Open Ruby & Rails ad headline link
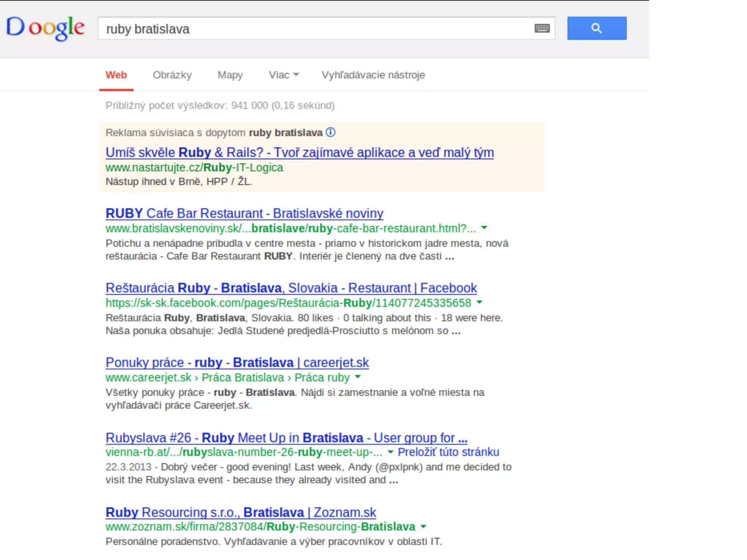 [x=299, y=152]
